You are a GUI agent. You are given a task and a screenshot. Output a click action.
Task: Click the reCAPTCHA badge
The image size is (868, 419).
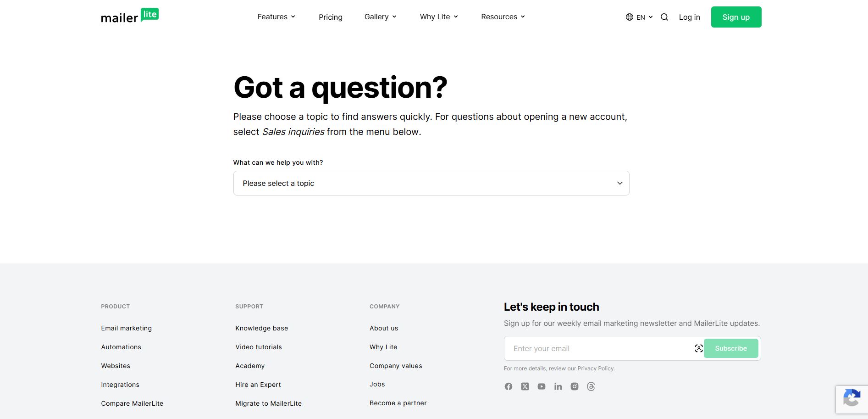click(x=851, y=400)
